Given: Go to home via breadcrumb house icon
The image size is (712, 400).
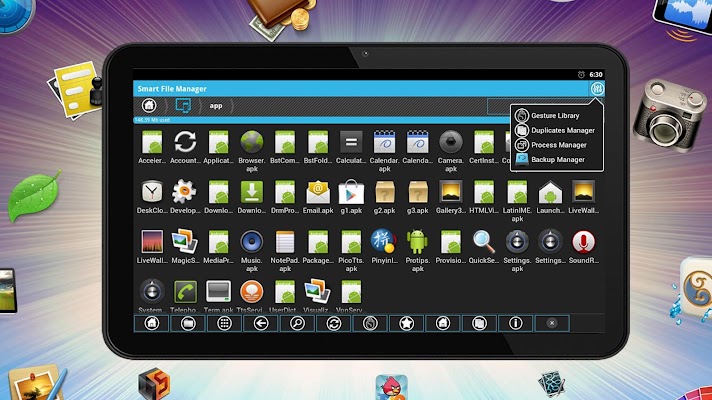Looking at the screenshot, I should pos(149,106).
